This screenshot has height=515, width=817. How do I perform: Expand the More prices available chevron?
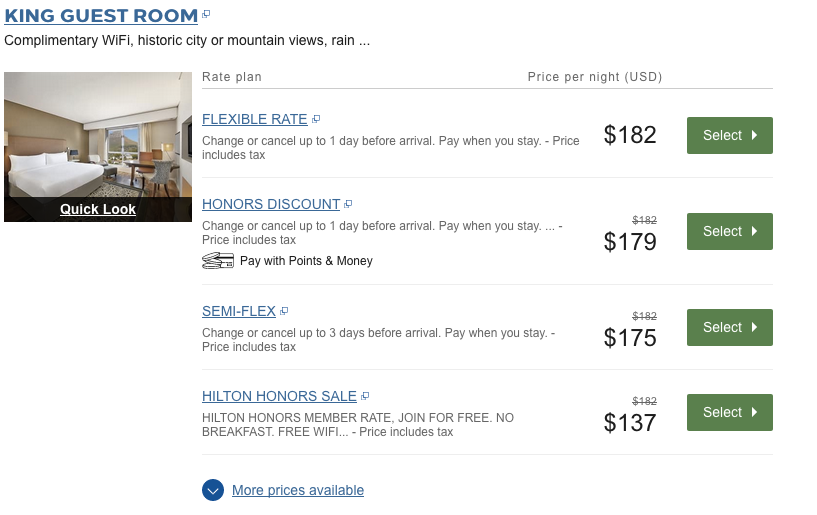click(213, 490)
